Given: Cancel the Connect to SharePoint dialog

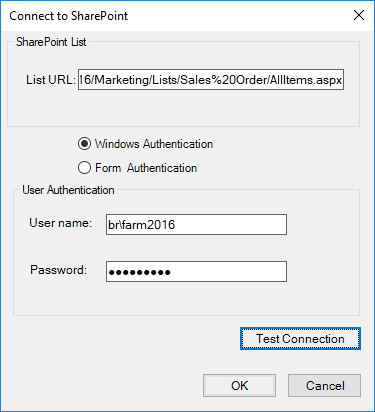Looking at the screenshot, I should click(x=324, y=385).
